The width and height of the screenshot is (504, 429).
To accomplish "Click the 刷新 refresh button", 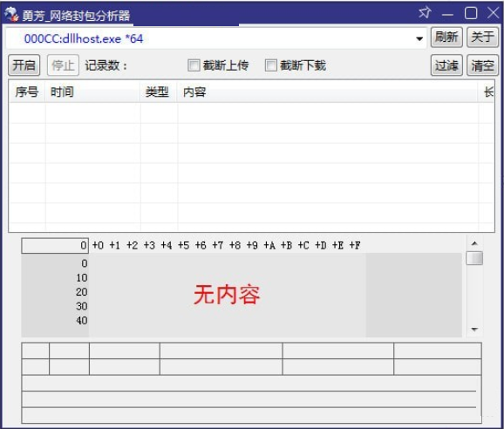I will pos(446,37).
